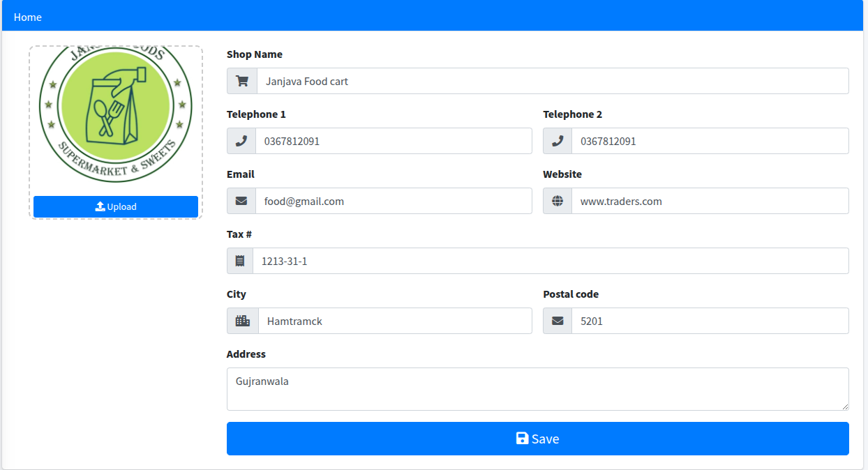Focus the City field containing Hamtramck
Screen dimensions: 868x470
(x=395, y=321)
